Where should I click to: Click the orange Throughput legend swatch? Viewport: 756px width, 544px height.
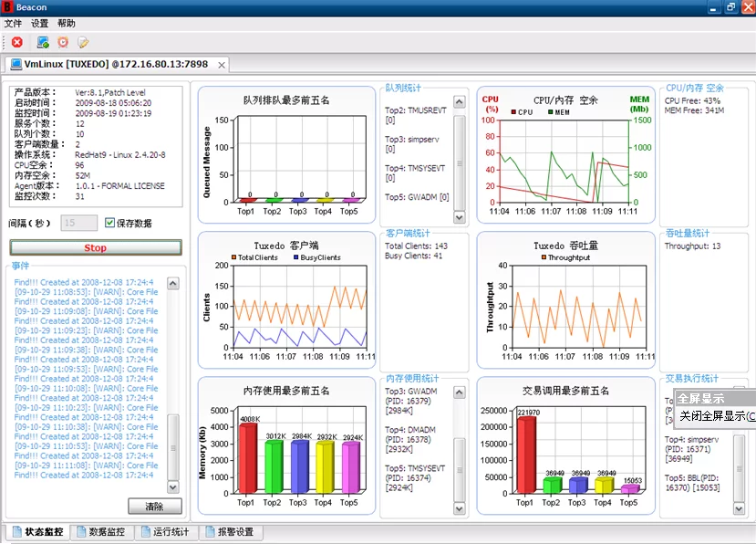coord(544,257)
